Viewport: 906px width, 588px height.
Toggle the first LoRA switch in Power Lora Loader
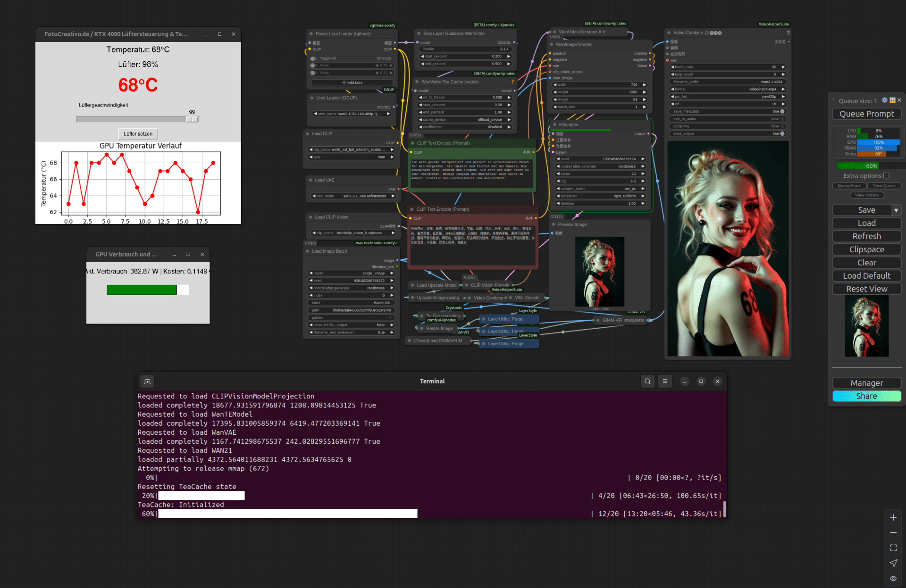[x=313, y=66]
